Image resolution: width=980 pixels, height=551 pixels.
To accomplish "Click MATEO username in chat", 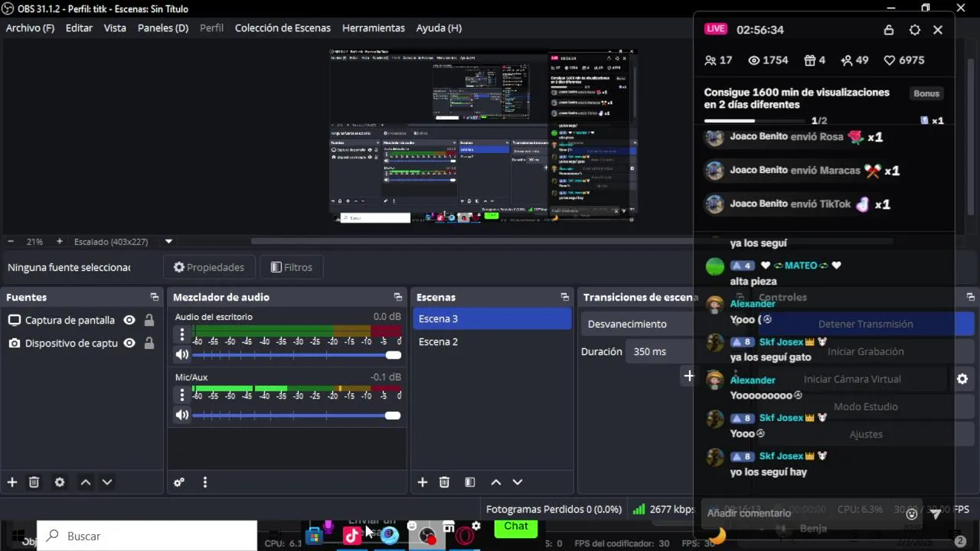I will tap(801, 266).
